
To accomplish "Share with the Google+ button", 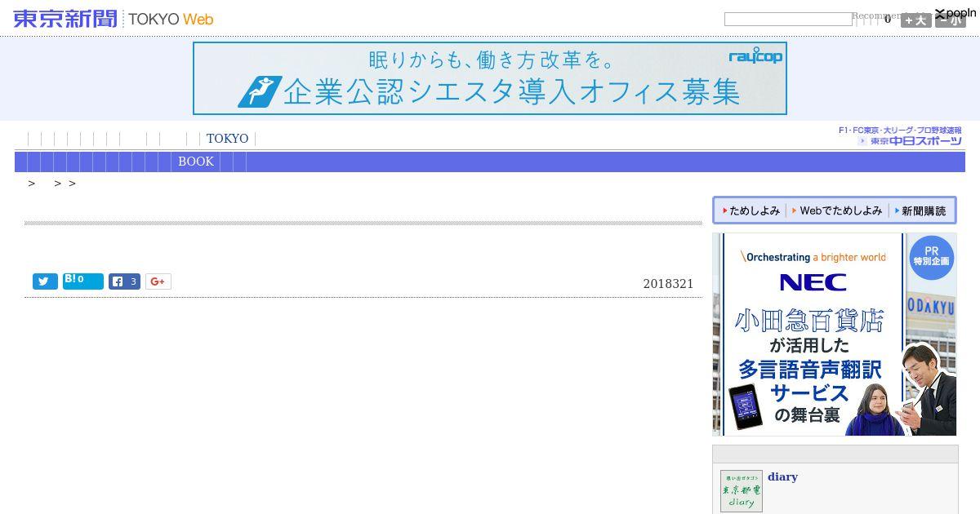I will [x=158, y=281].
